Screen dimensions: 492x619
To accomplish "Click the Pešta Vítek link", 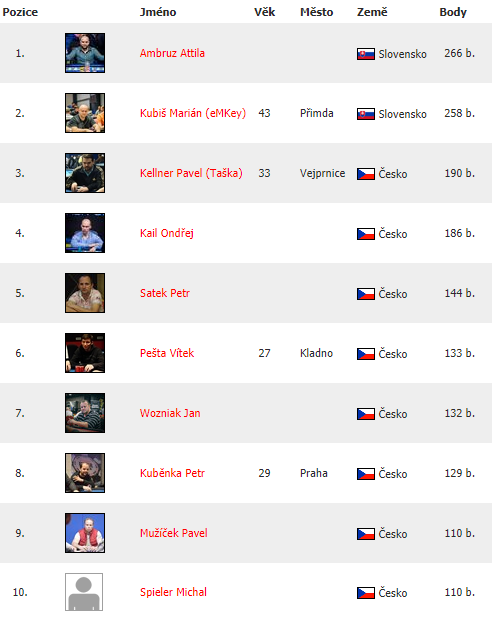I will click(167, 353).
